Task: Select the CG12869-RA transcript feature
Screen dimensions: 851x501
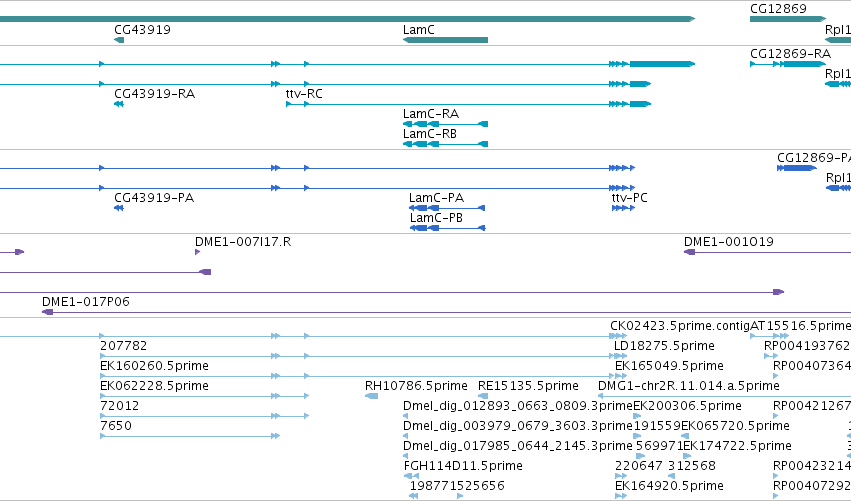Action: point(788,64)
